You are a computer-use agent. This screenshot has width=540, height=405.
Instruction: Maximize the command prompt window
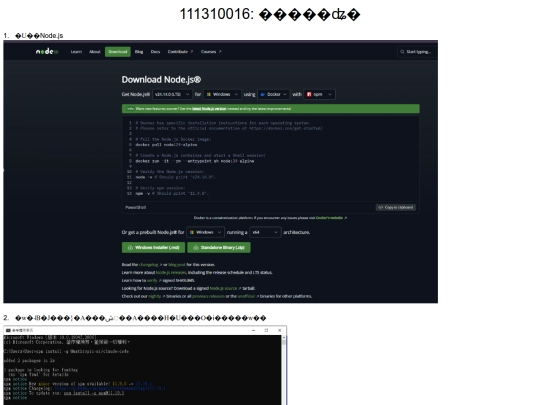pyautogui.click(x=266, y=330)
